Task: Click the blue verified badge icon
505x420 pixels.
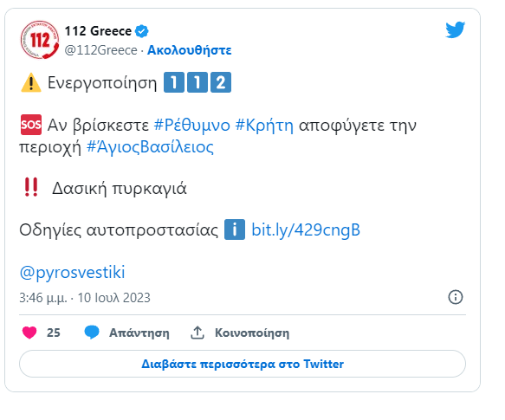Action: pyautogui.click(x=142, y=31)
